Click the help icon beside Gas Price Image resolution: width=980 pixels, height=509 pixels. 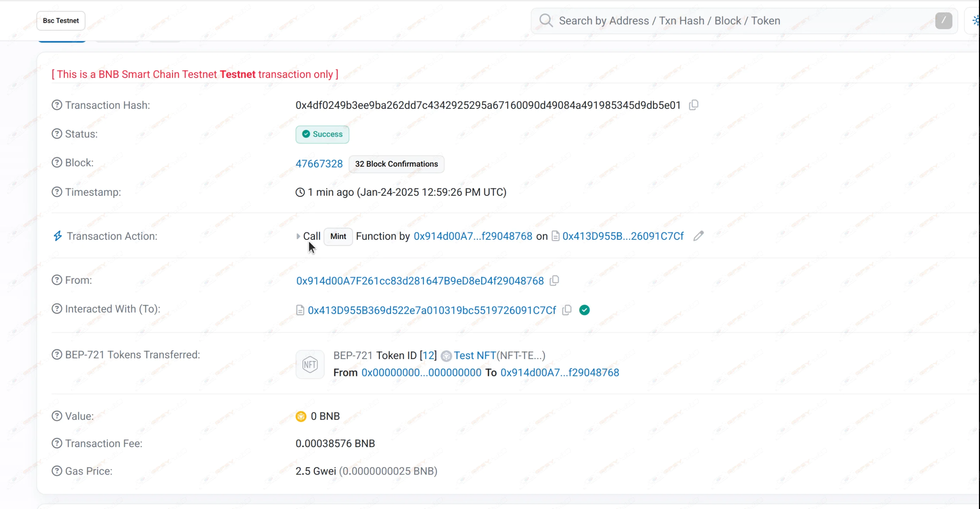pyautogui.click(x=57, y=471)
